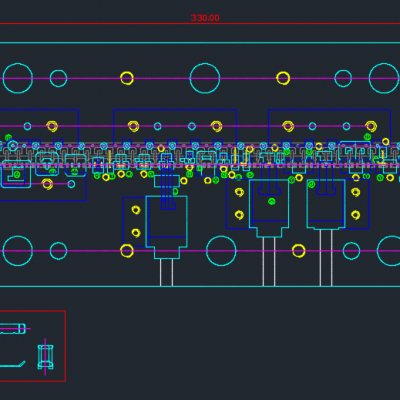
Task: Click white pin lines under the leftmost connector
Action: click(166, 272)
